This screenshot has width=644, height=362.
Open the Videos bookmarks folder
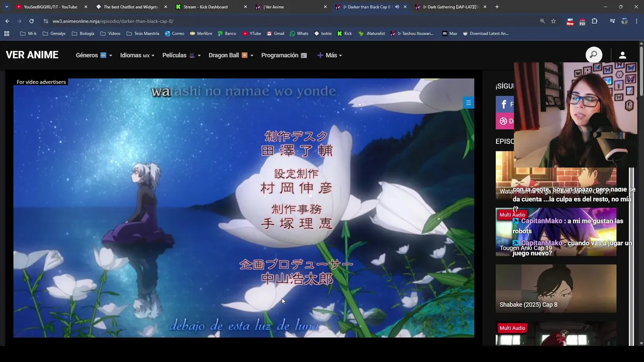110,34
